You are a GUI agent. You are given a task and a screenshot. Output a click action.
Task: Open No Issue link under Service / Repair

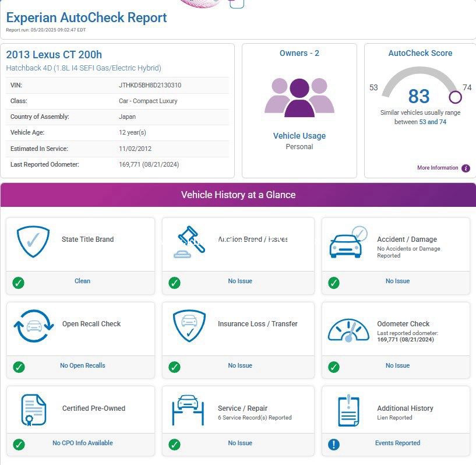(x=240, y=443)
